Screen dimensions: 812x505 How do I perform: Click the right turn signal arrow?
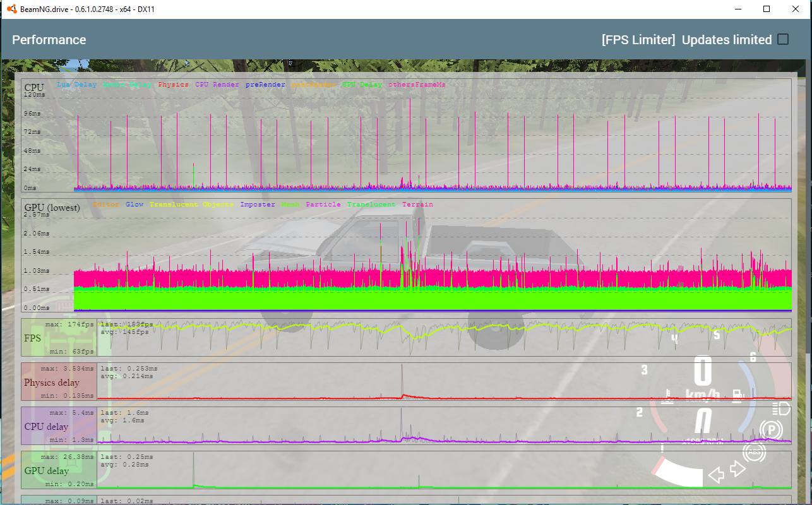737,469
